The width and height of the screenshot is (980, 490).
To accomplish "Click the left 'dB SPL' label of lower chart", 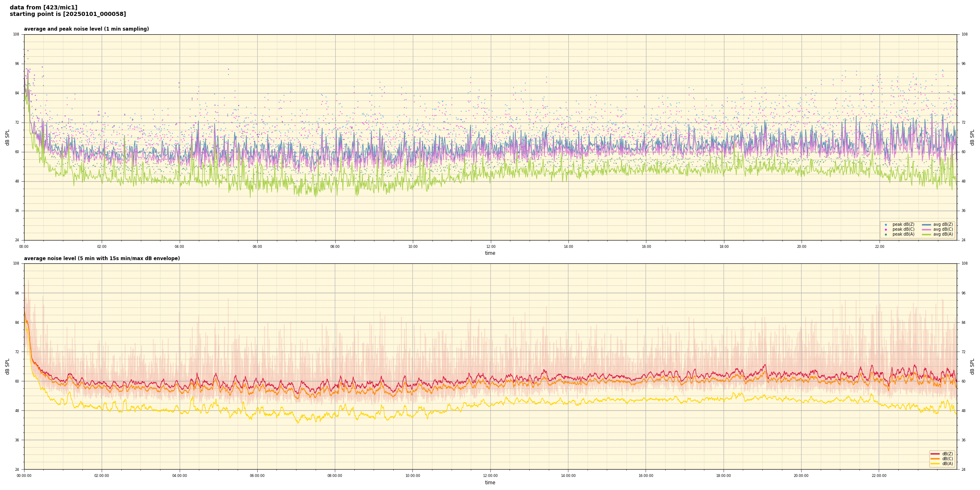I will (7, 366).
